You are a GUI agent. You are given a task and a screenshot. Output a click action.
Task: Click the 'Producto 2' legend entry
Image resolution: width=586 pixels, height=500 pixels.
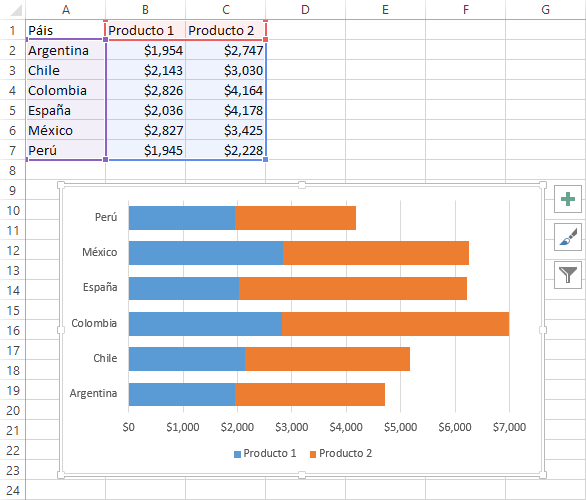point(341,453)
